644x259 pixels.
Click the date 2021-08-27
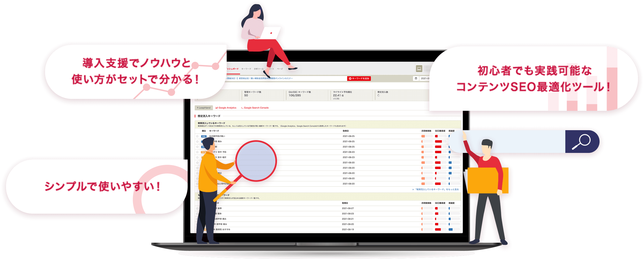348,208
